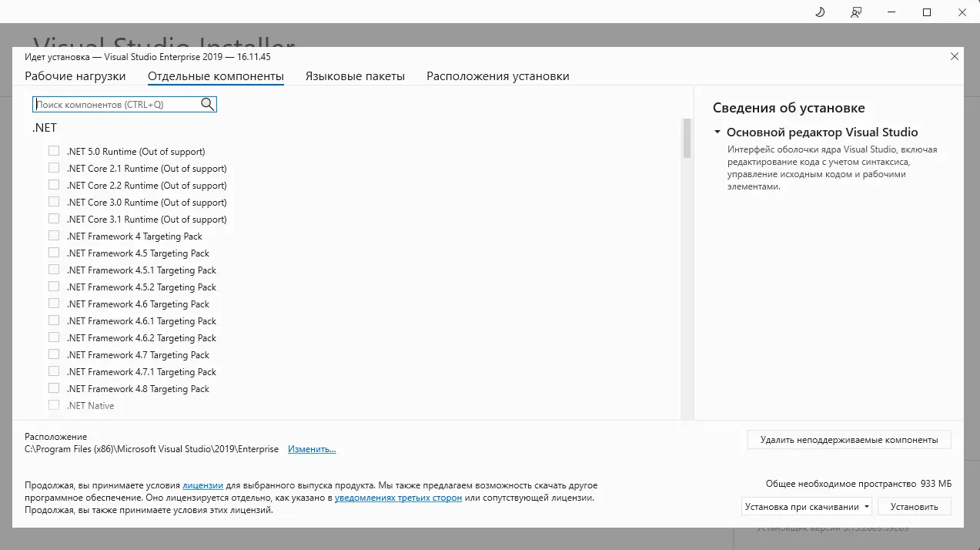Screen dimensions: 980x550
Task: Switch to «Расположения установки» tab
Action: click(497, 75)
